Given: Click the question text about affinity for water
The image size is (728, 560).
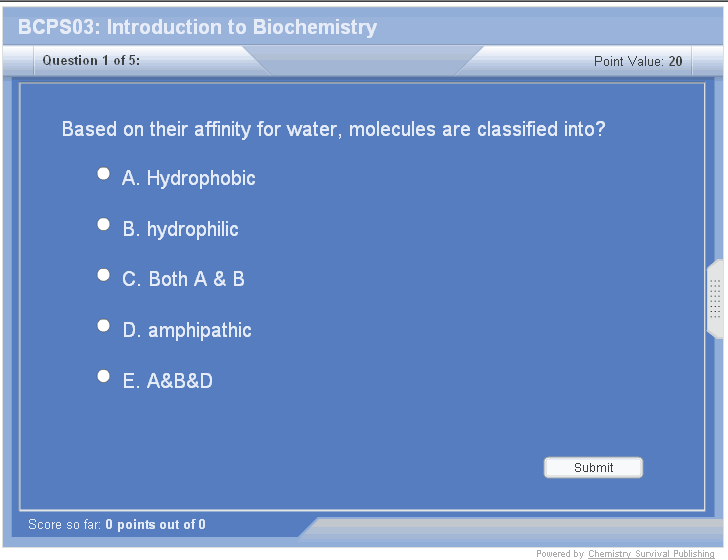Looking at the screenshot, I should point(333,130).
